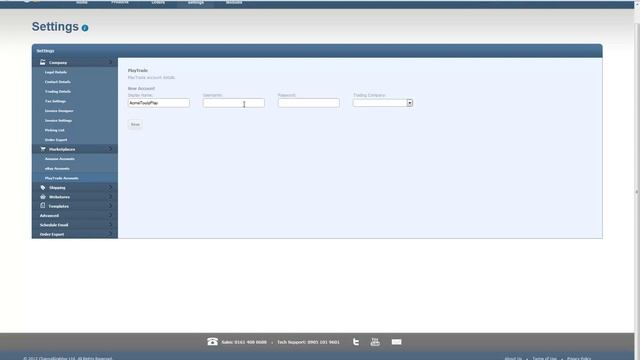The width and height of the screenshot is (640, 360).
Task: Open Amazon Accounts page
Action: [x=60, y=159]
